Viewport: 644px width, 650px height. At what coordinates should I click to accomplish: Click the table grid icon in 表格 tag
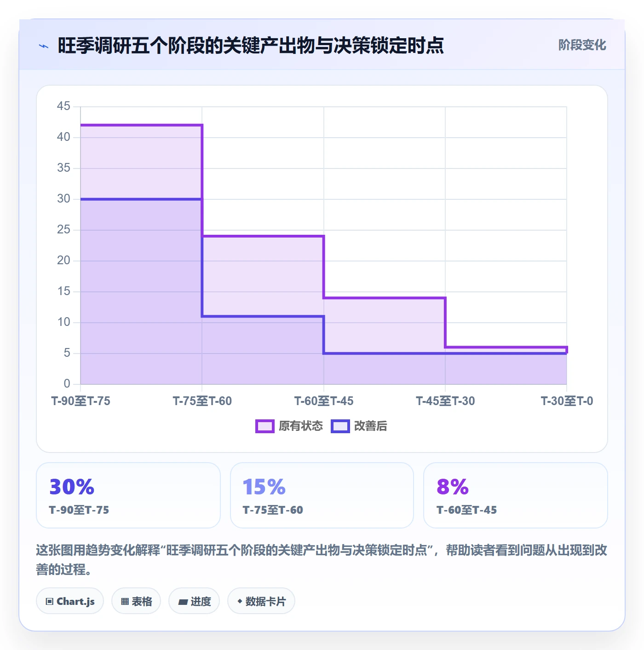[125, 601]
